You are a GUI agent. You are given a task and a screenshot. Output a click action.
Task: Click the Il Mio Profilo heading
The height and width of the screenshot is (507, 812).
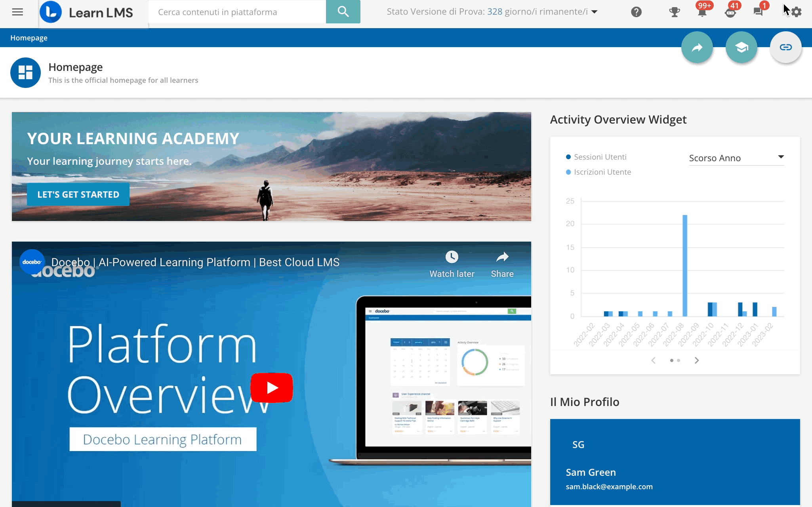[585, 402]
